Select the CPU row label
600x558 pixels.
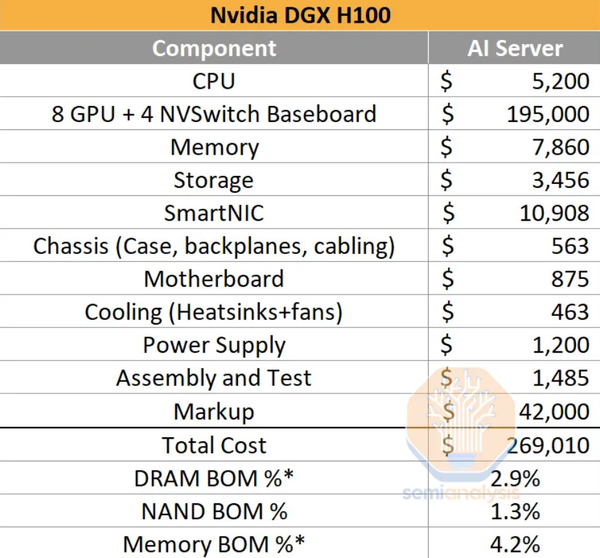point(214,81)
